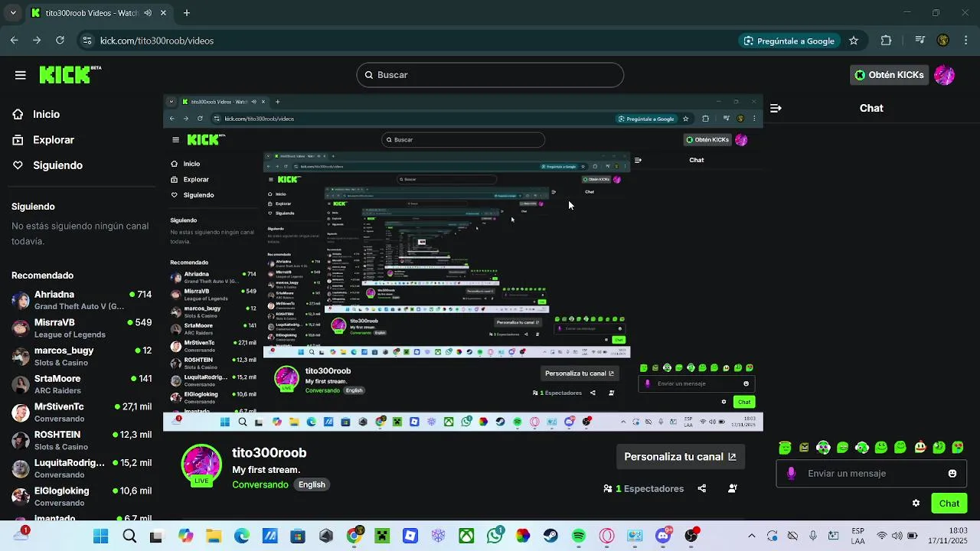
Task: Open MisrraVB recommended channel
Action: 81,328
